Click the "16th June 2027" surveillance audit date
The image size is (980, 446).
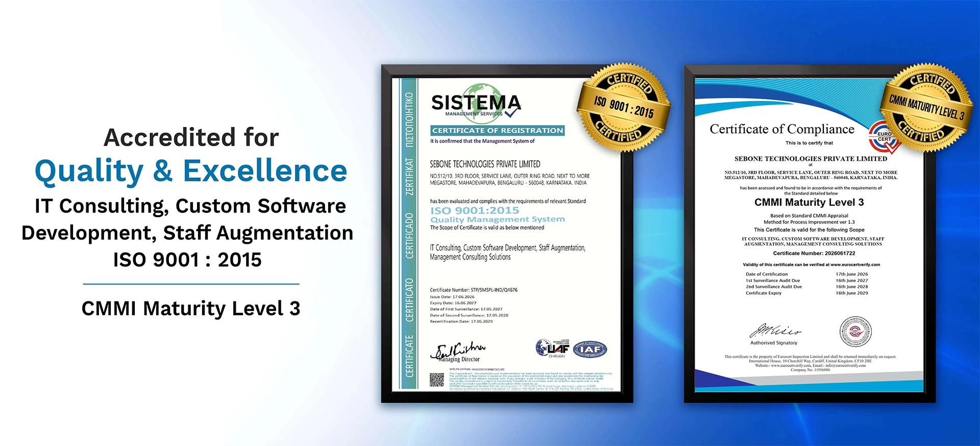tap(852, 280)
